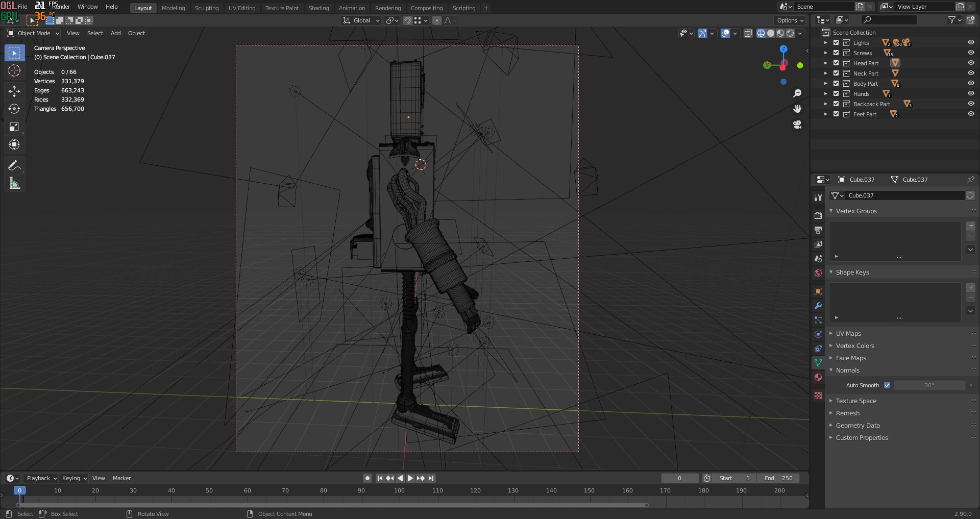Click the Auto Smooth 30° angle slider
Image resolution: width=980 pixels, height=519 pixels.
point(929,385)
